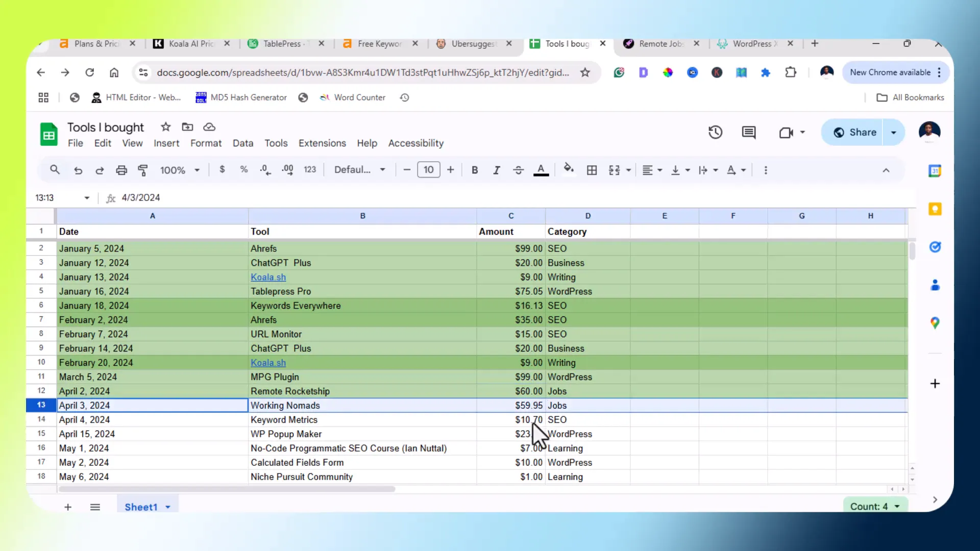
Task: Open Google Keep side panel
Action: (935, 209)
